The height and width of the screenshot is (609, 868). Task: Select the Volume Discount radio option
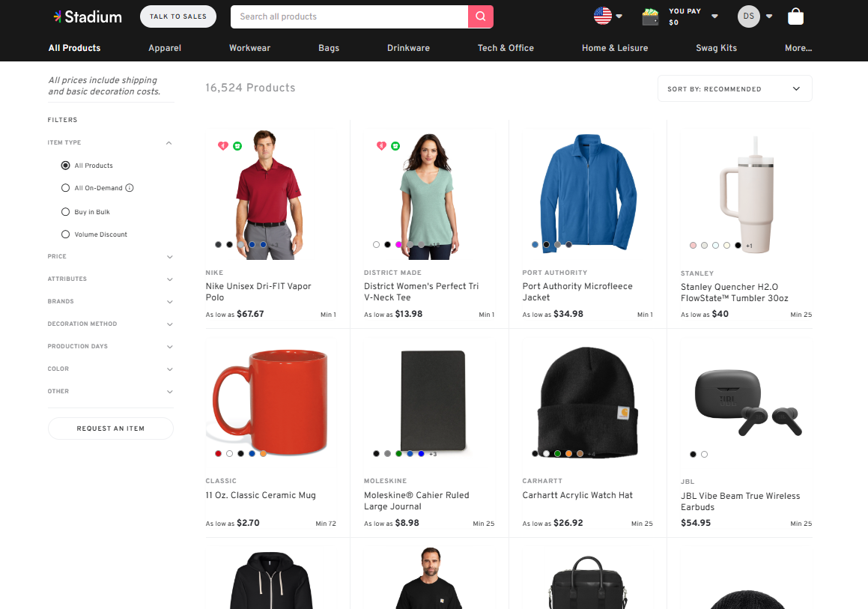(65, 234)
